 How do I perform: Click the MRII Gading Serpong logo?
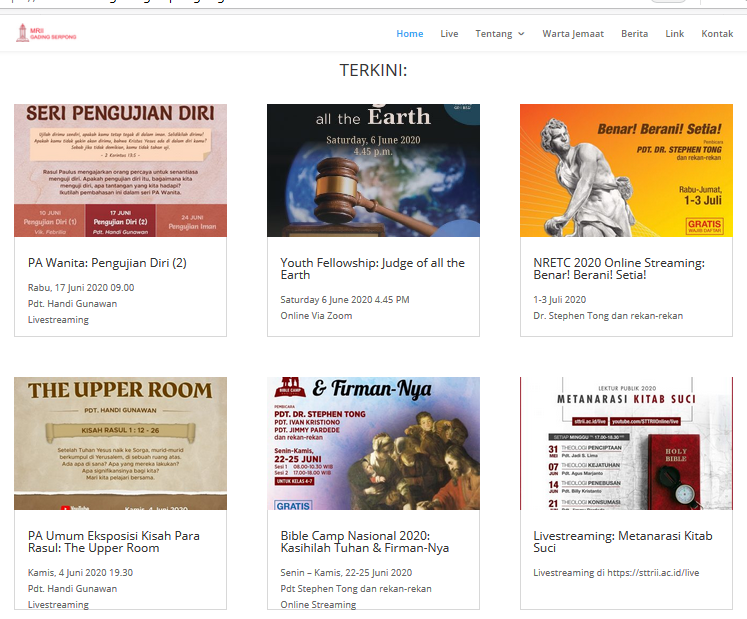click(x=46, y=33)
